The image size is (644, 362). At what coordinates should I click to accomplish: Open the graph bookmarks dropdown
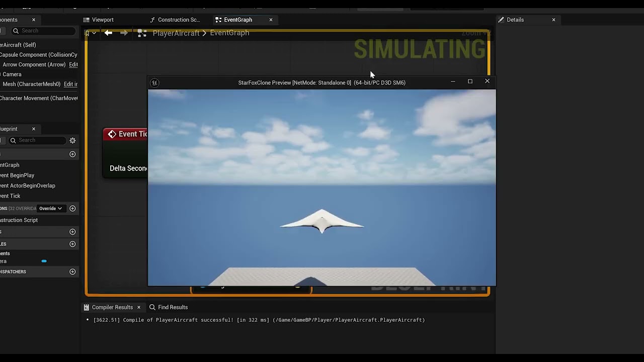[x=91, y=33]
